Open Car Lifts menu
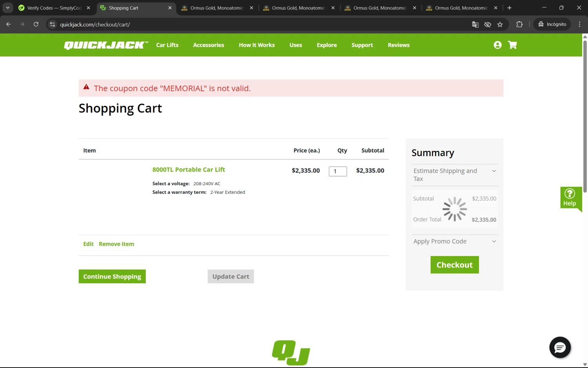This screenshot has width=588, height=368. (167, 45)
